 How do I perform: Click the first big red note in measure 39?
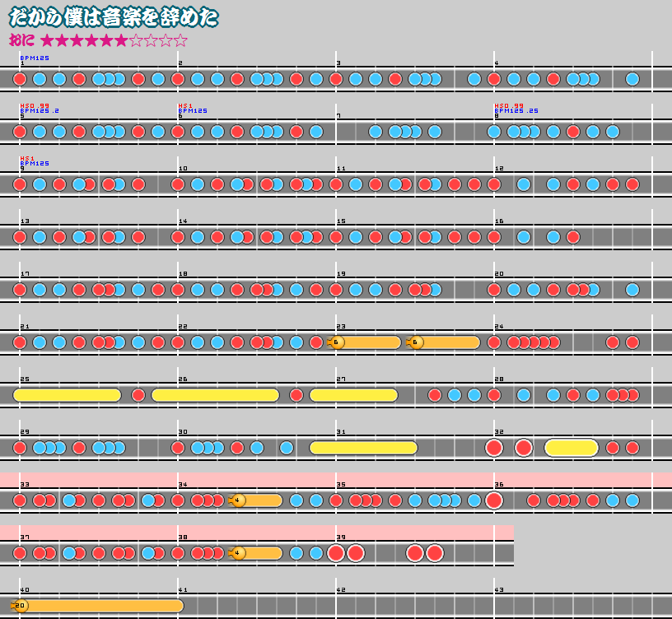pyautogui.click(x=336, y=553)
